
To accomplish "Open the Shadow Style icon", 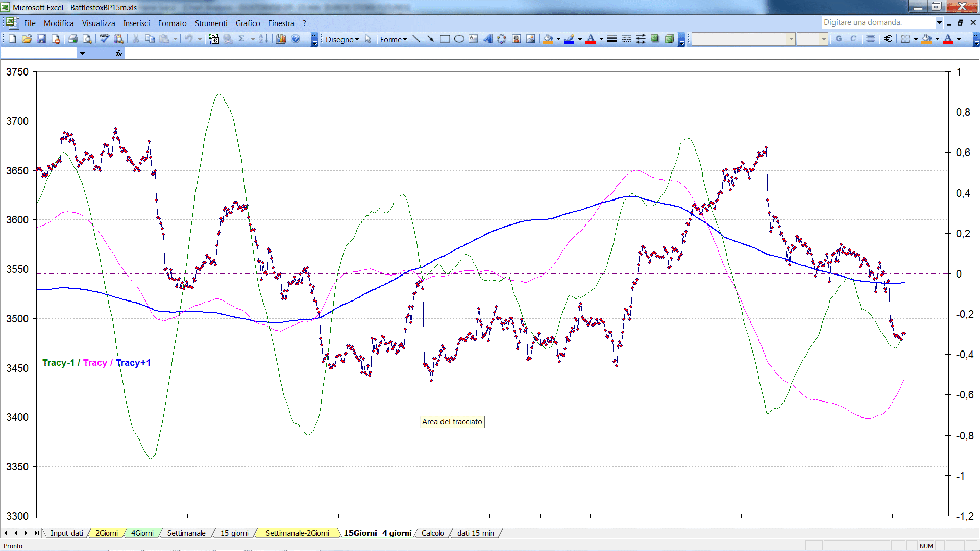I will (655, 39).
